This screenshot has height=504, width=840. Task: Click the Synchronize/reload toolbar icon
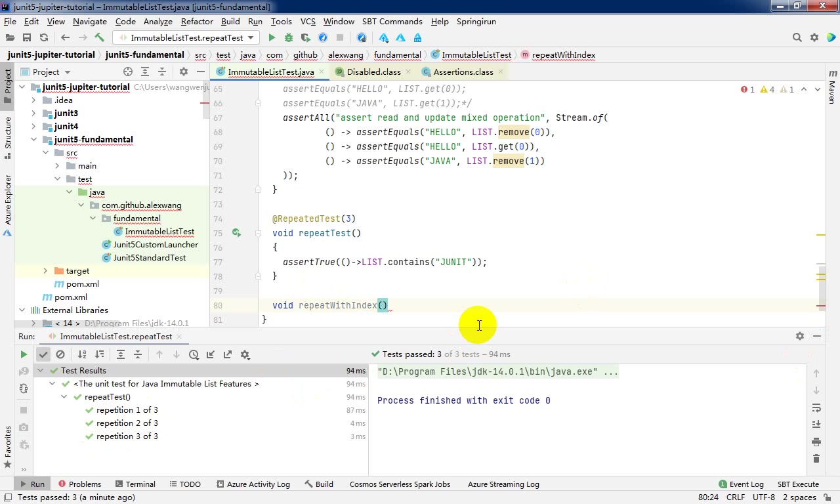click(44, 37)
